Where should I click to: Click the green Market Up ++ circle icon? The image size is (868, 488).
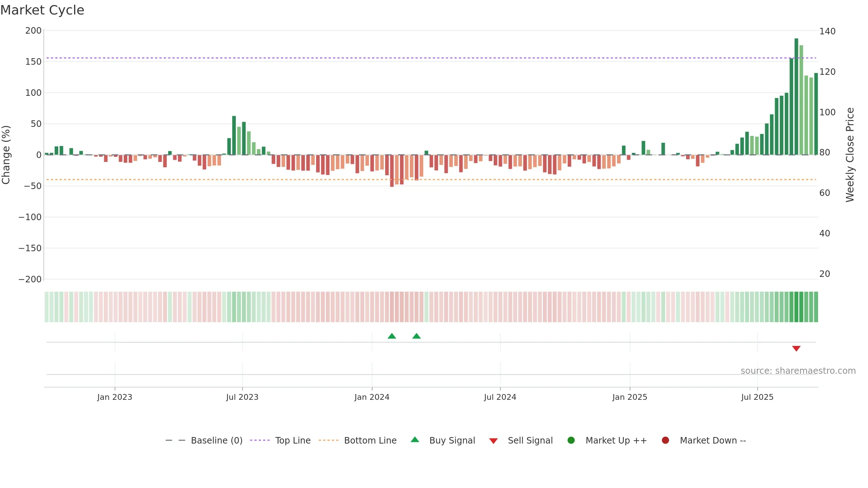pos(571,440)
